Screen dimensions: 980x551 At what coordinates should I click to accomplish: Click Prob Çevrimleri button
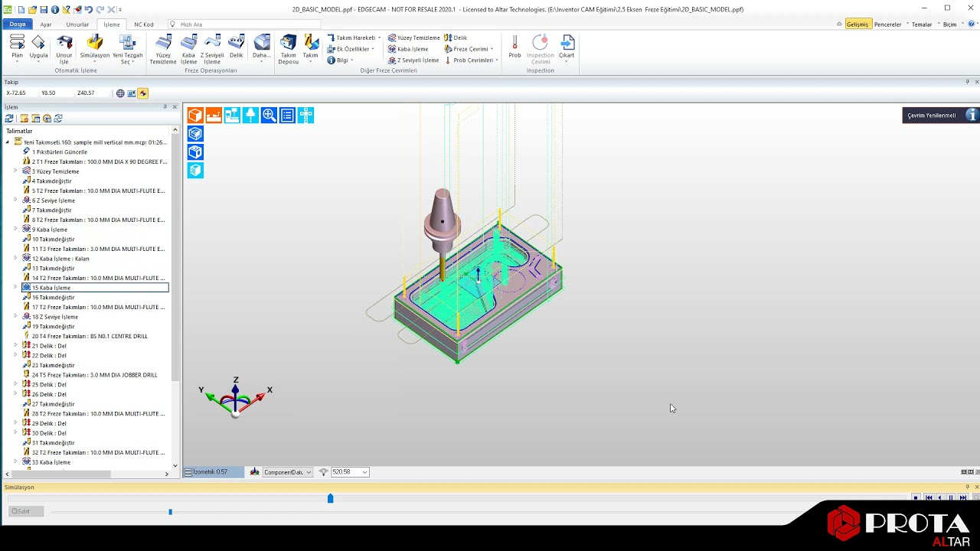coord(472,60)
